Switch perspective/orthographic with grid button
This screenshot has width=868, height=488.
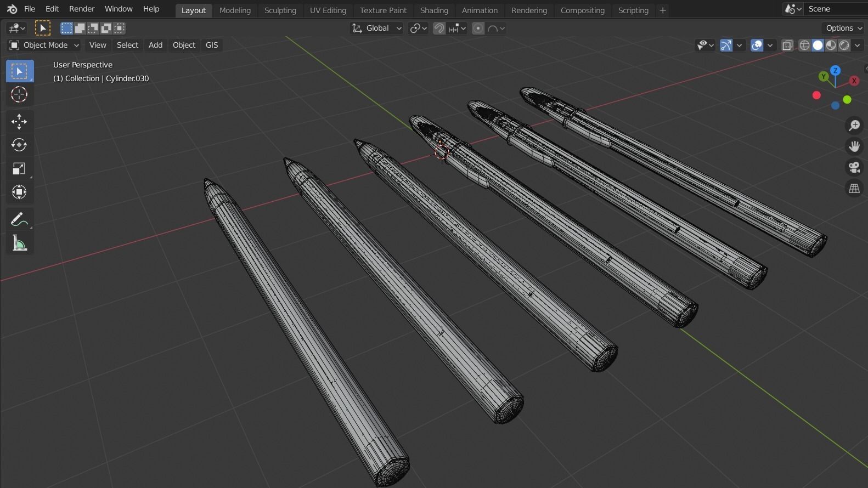click(854, 188)
